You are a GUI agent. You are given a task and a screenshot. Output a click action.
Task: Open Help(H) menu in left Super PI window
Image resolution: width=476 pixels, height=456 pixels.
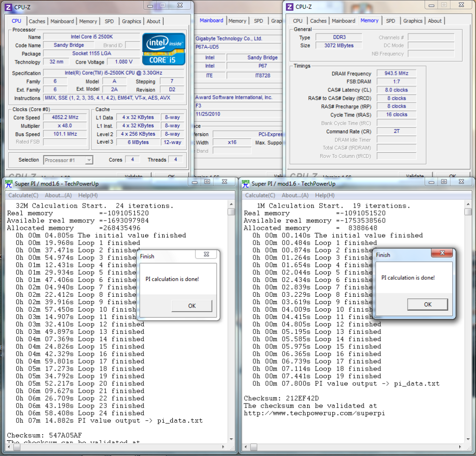click(88, 195)
